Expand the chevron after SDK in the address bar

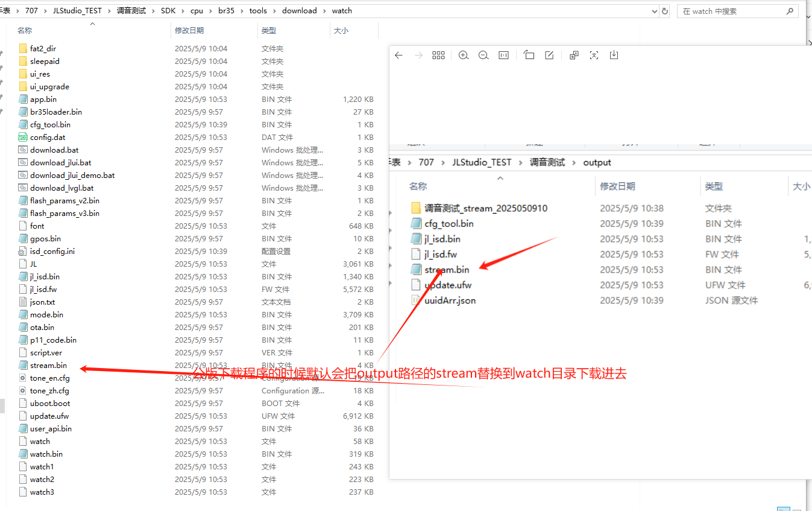(183, 11)
